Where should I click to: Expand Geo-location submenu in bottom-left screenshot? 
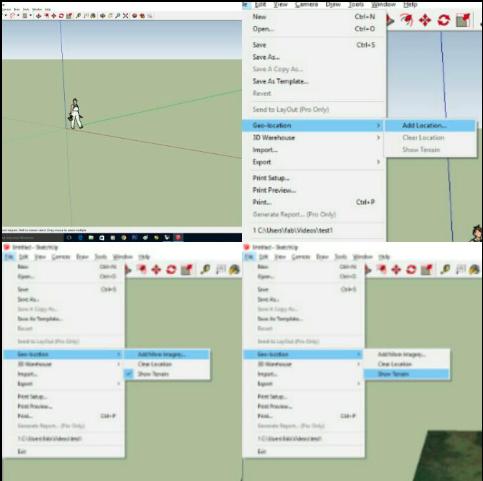pyautogui.click(x=63, y=354)
